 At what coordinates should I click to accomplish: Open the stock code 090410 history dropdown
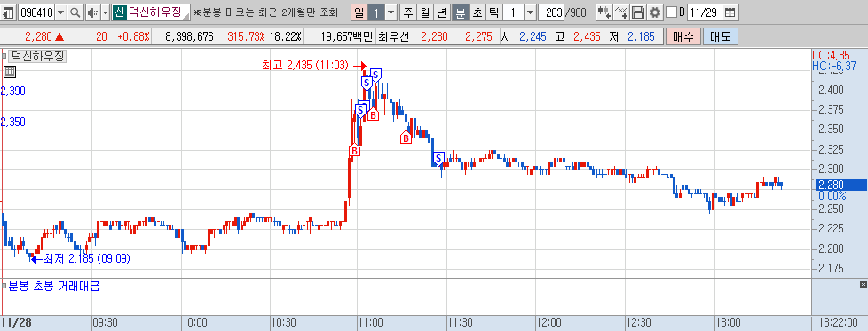(x=61, y=12)
